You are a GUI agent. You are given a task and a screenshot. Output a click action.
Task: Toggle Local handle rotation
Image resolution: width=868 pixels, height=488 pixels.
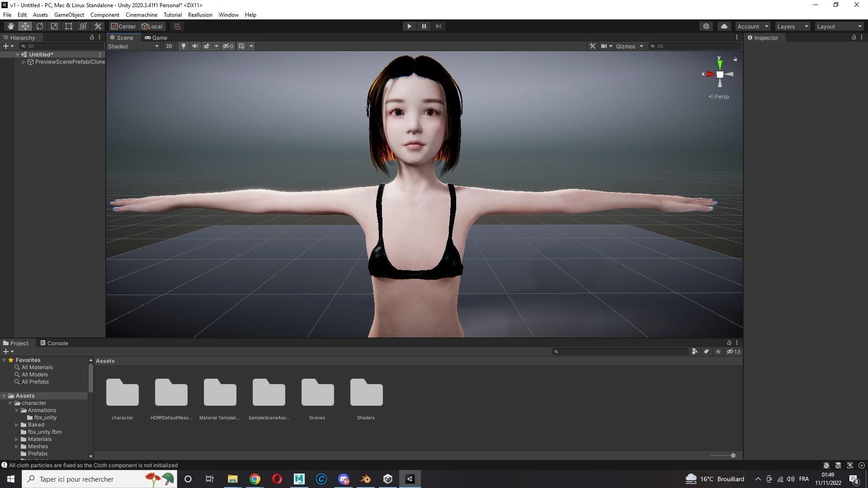(151, 26)
